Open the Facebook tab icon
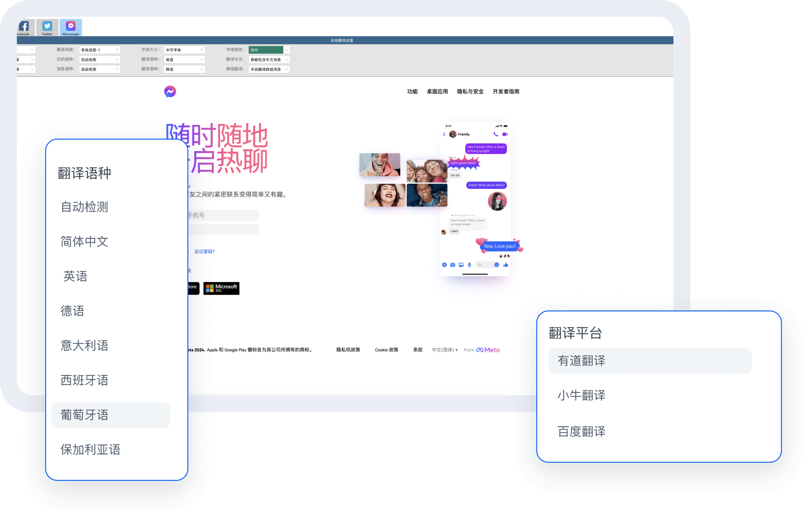This screenshot has width=812, height=520. click(23, 27)
